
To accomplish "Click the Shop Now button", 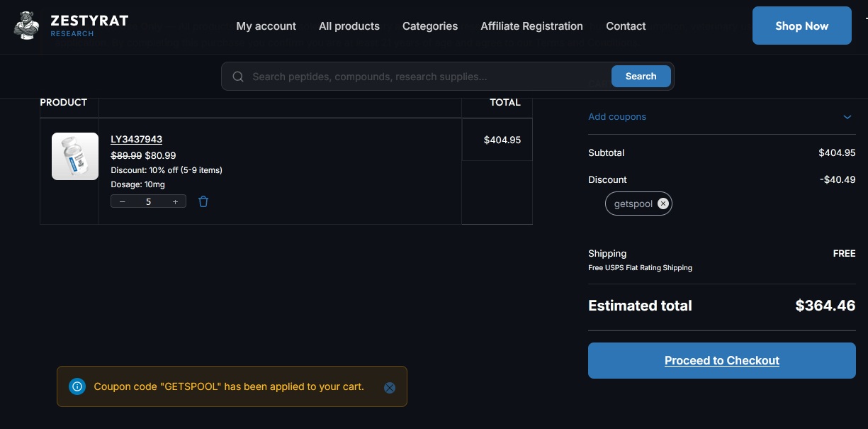I will (x=802, y=26).
